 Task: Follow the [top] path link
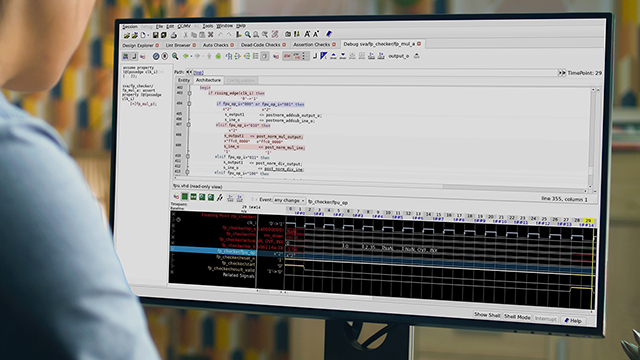pyautogui.click(x=198, y=73)
